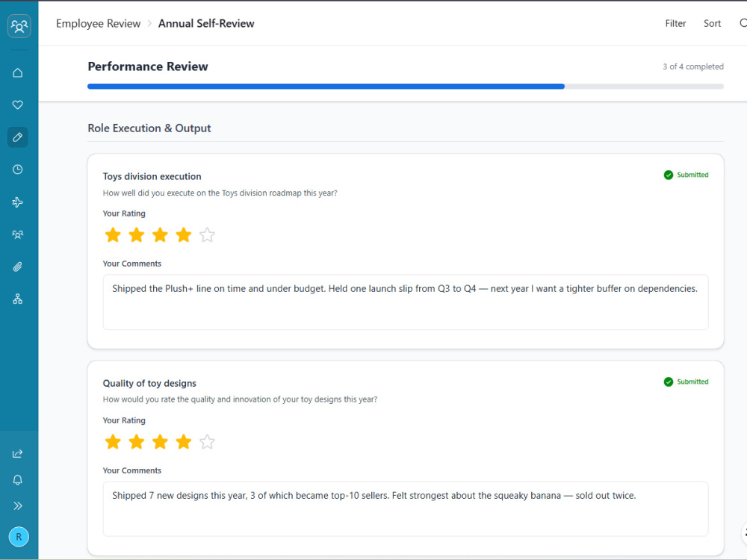Click the '3 of 4 completed' text
Viewport: 747px width, 560px height.
693,66
